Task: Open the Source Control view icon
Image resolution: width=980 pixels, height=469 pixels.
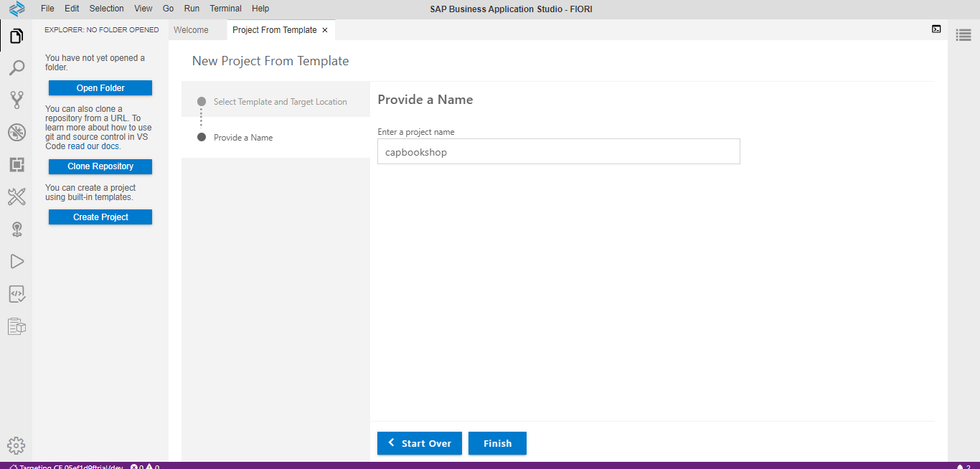Action: (17, 100)
